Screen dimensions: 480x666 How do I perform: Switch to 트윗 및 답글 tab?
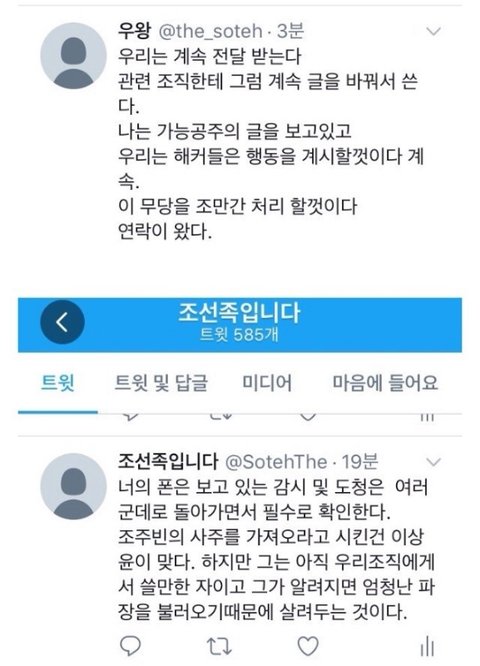(x=161, y=383)
